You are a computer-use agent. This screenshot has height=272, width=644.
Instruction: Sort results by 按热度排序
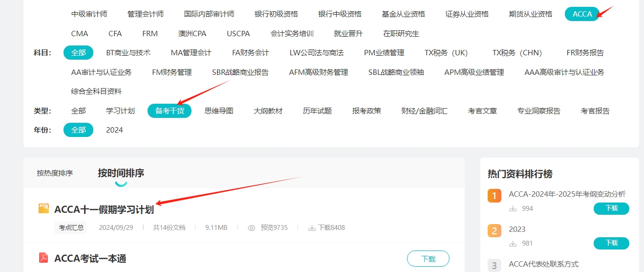tap(55, 173)
